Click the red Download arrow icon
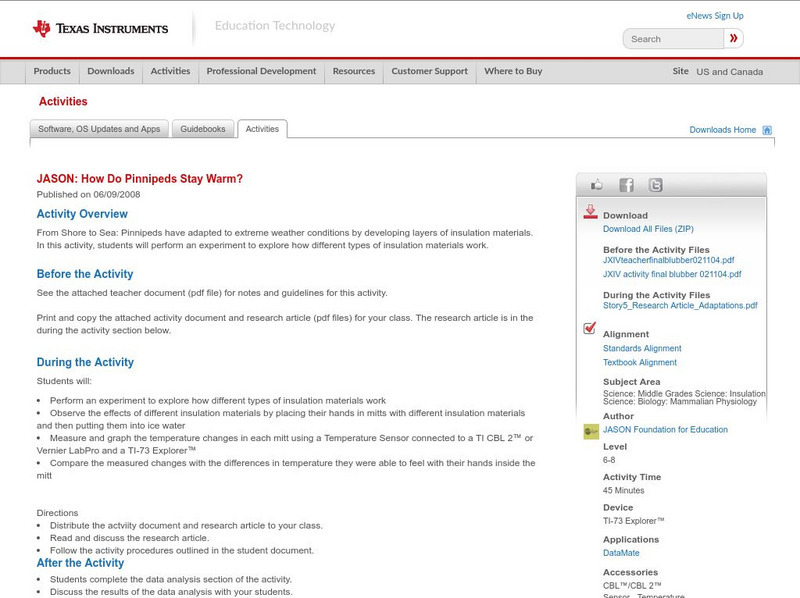This screenshot has width=800, height=598. [x=590, y=212]
